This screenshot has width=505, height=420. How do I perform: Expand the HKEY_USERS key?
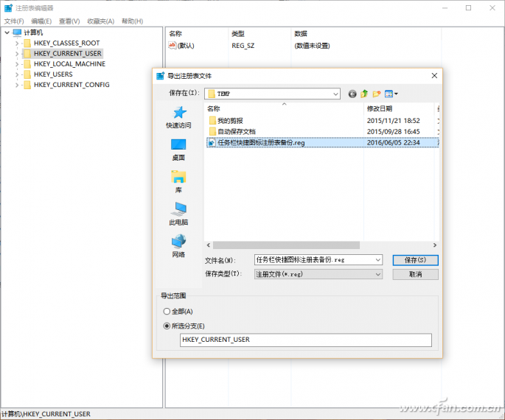17,74
